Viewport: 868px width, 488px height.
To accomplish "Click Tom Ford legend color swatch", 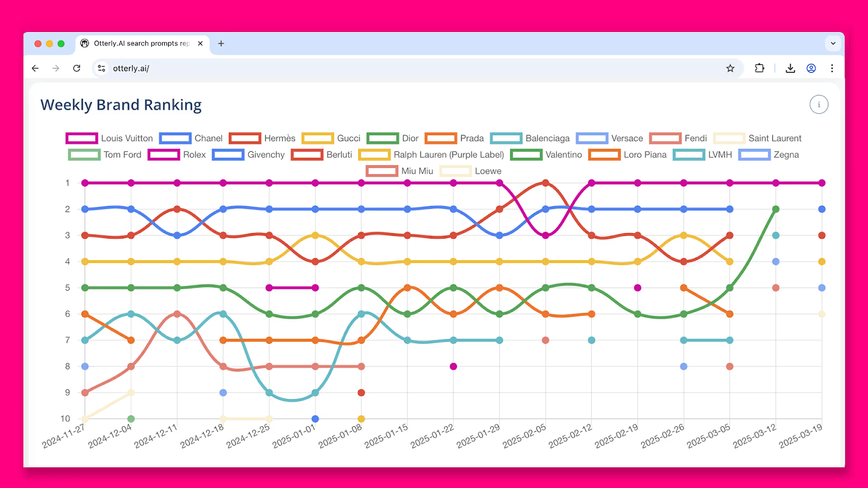I will tap(84, 155).
